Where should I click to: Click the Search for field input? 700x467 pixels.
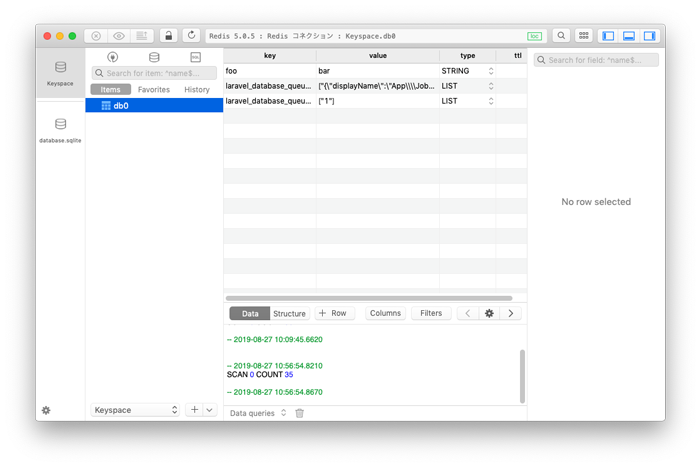(x=596, y=60)
